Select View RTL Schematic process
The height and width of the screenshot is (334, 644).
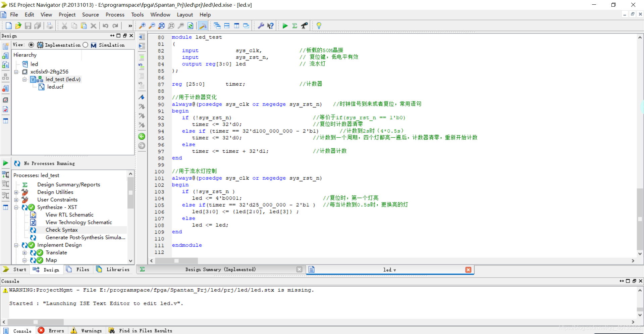pyautogui.click(x=69, y=215)
